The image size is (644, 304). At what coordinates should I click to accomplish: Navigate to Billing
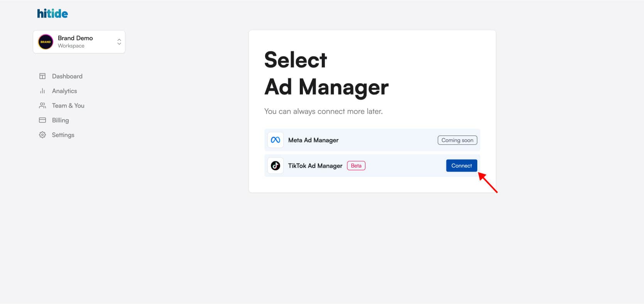pyautogui.click(x=61, y=120)
